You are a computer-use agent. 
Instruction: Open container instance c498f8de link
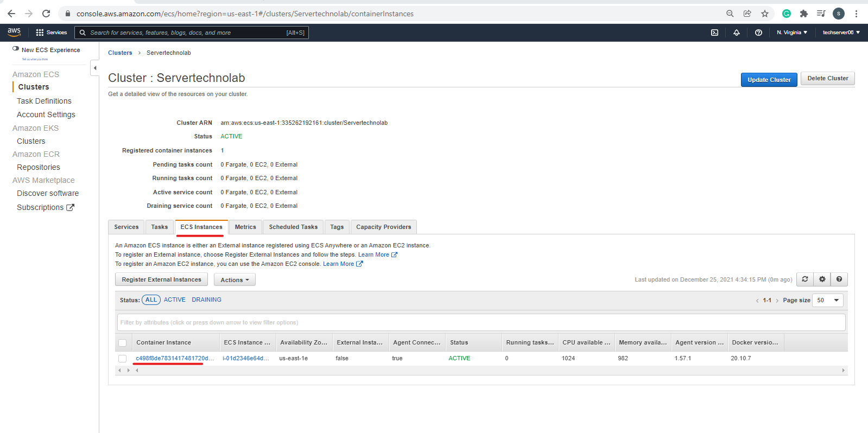click(x=175, y=358)
